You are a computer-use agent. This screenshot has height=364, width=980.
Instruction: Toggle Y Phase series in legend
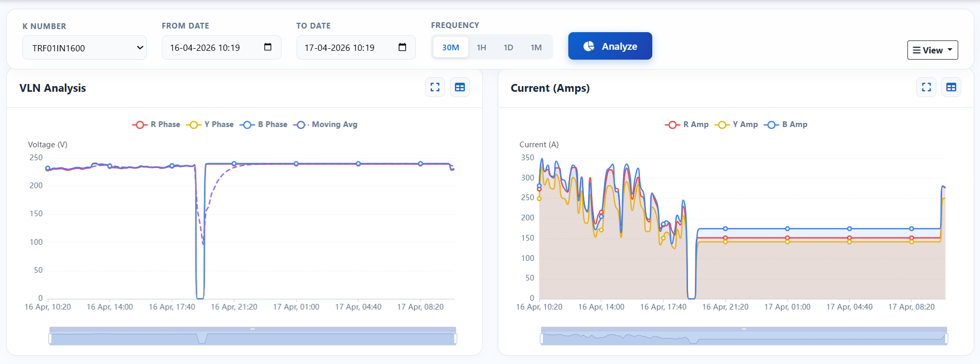coord(211,124)
